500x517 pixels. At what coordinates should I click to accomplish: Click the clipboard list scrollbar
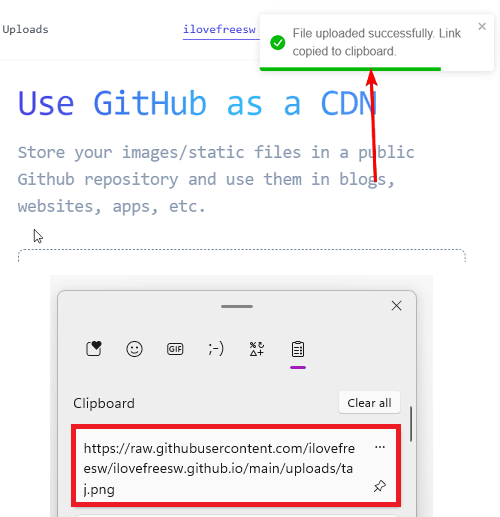[411, 424]
